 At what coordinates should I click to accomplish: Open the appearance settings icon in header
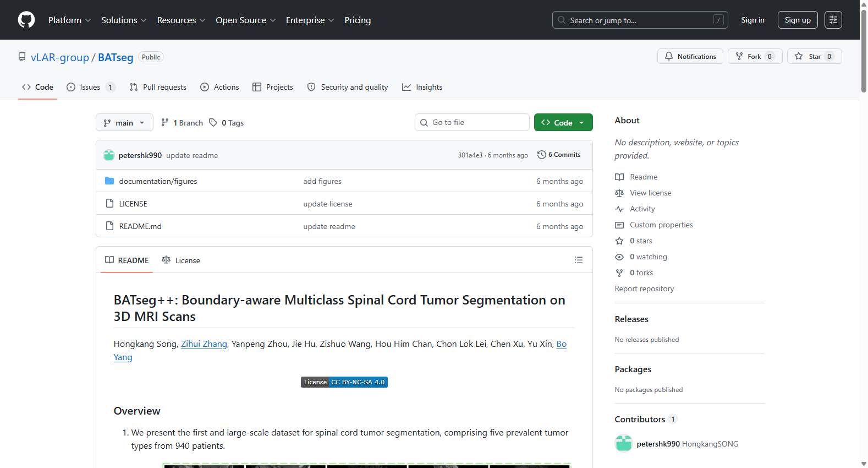833,20
